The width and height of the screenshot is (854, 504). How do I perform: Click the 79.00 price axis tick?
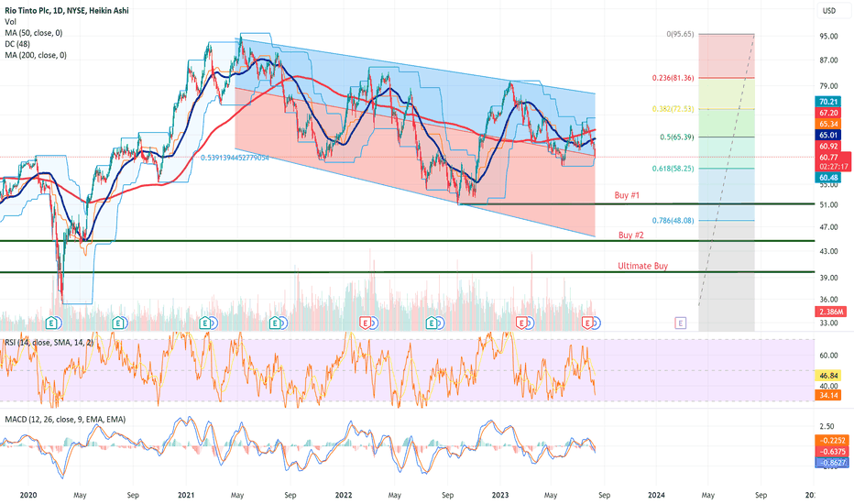pos(828,85)
